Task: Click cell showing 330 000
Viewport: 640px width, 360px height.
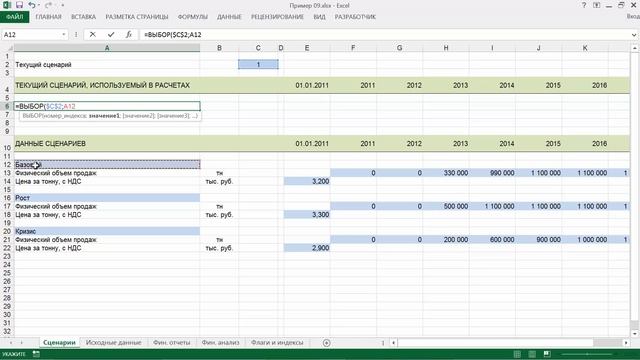Action: click(446, 173)
